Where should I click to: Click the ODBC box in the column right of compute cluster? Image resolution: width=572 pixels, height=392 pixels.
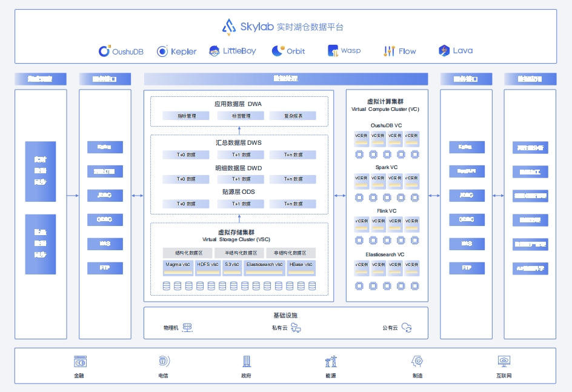click(x=467, y=219)
